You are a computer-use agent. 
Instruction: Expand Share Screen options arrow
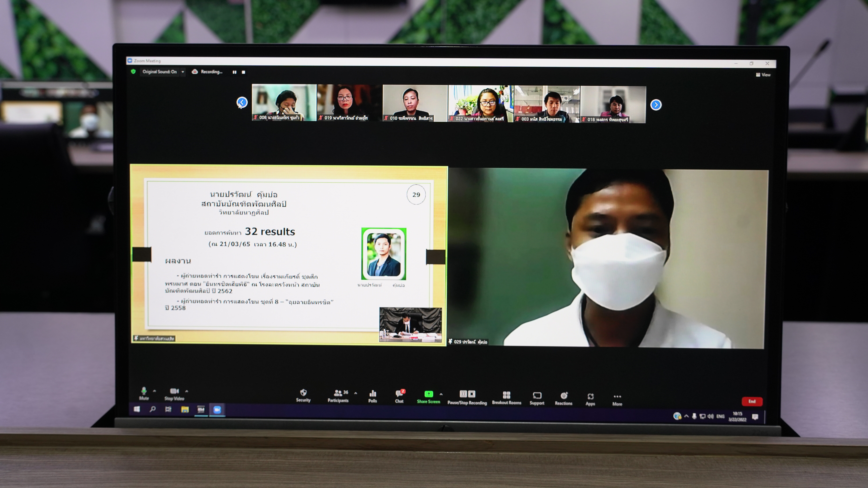pyautogui.click(x=441, y=394)
